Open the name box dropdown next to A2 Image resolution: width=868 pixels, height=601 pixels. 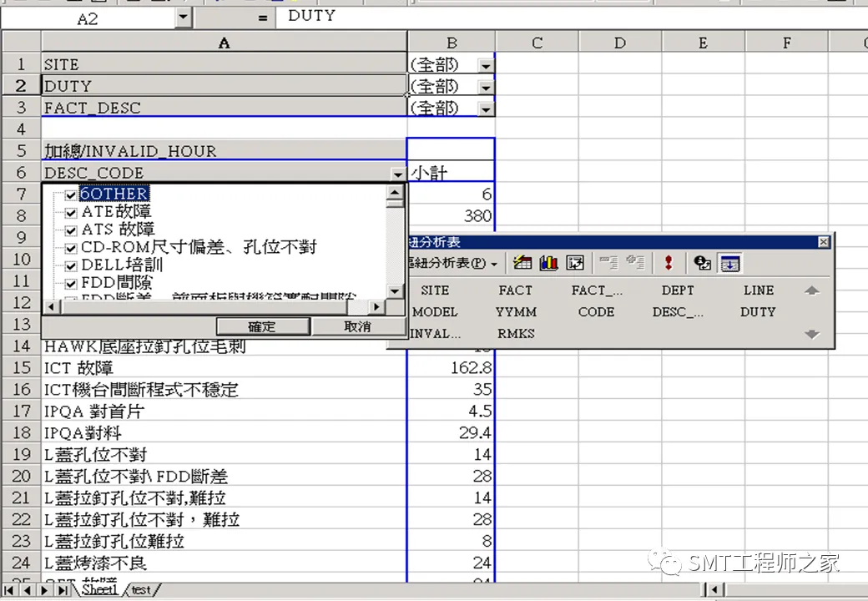[x=184, y=18]
